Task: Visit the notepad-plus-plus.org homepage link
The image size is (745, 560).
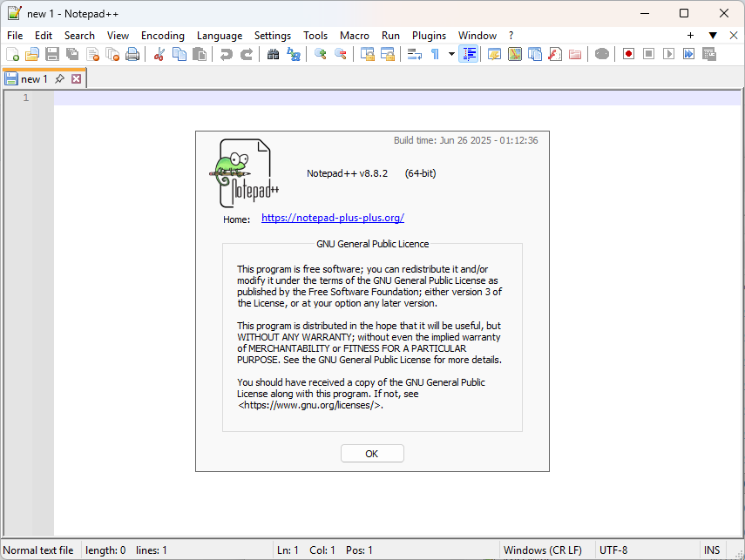Action: pyautogui.click(x=332, y=217)
